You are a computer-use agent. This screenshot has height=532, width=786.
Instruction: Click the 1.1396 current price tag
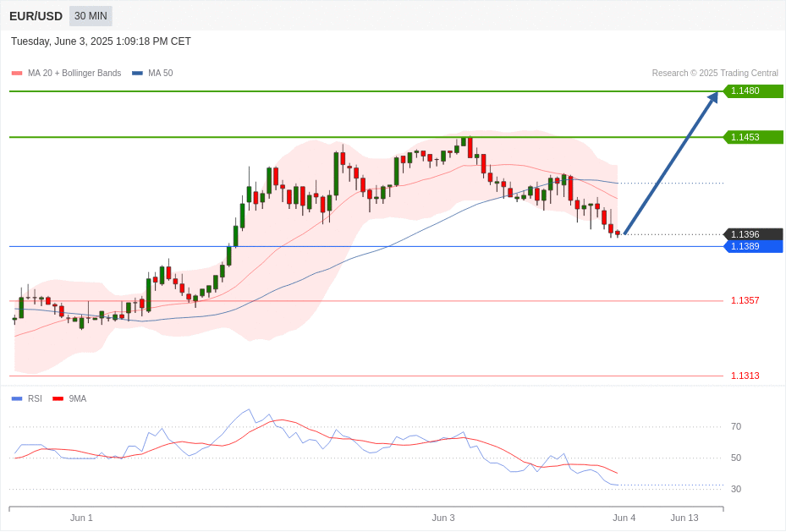pos(753,234)
